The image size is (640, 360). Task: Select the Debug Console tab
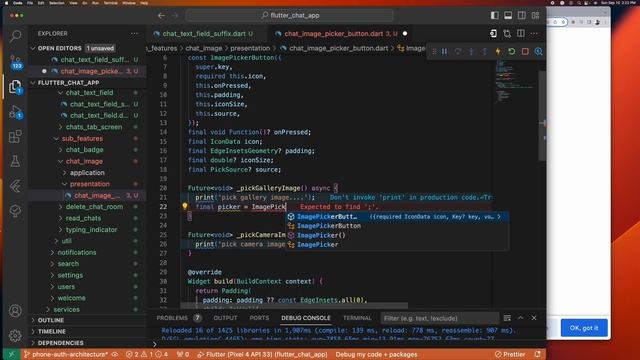pyautogui.click(x=306, y=318)
